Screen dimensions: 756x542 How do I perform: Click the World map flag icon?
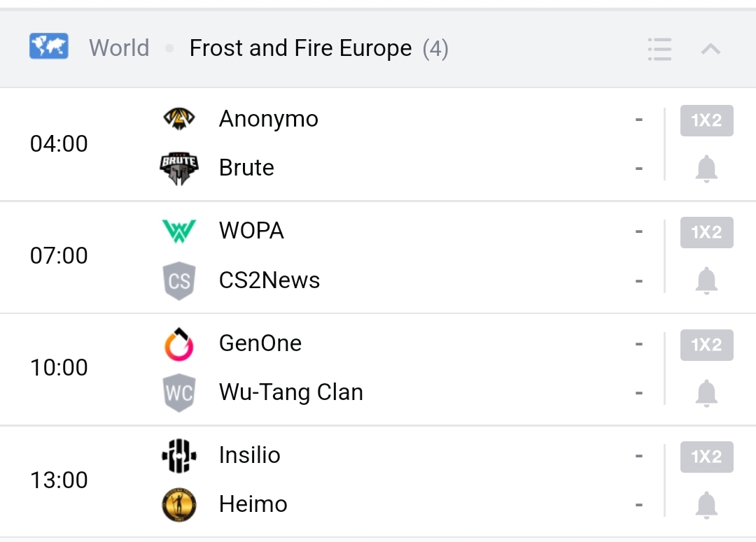49,47
